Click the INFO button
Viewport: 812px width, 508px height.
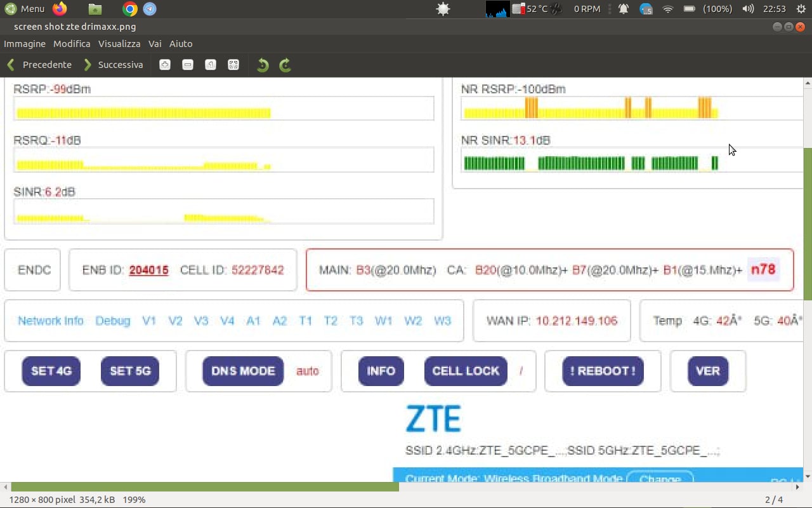click(x=381, y=371)
